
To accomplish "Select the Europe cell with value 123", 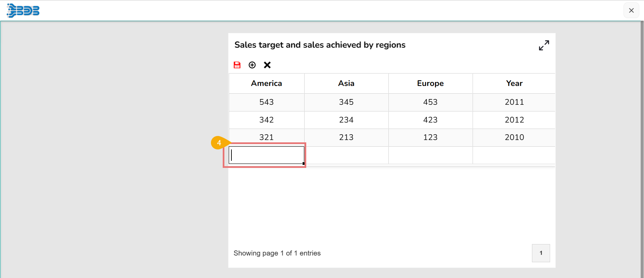I will pyautogui.click(x=430, y=137).
